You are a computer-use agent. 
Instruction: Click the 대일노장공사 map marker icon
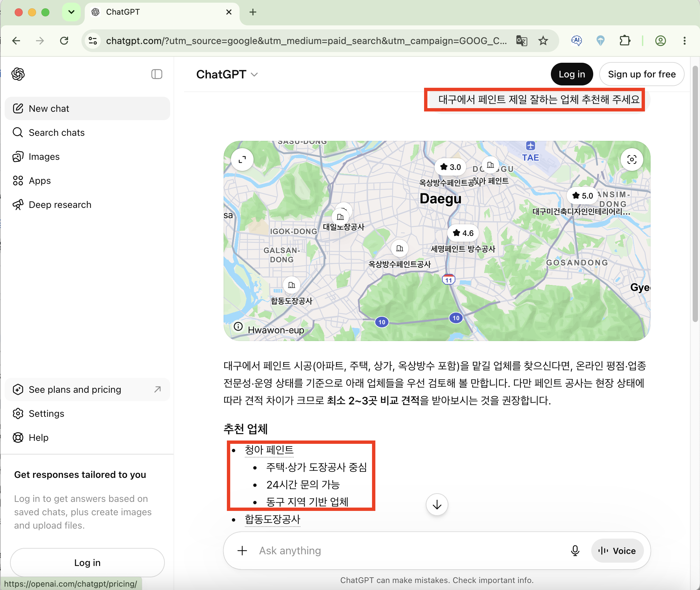tap(340, 217)
